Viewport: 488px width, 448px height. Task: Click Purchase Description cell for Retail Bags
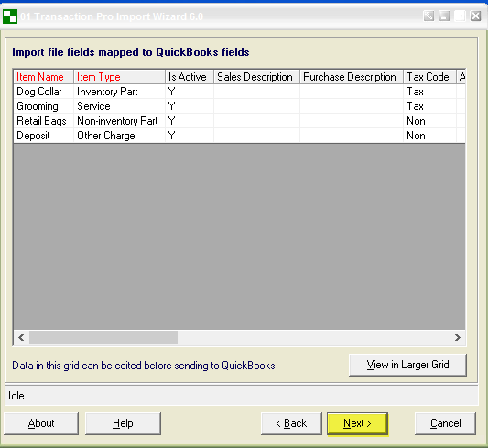coord(352,121)
